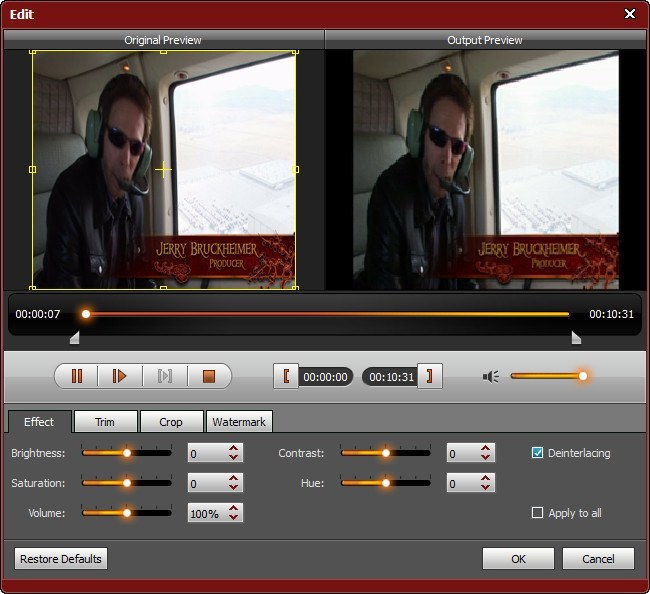Stop the video playback

(x=209, y=376)
